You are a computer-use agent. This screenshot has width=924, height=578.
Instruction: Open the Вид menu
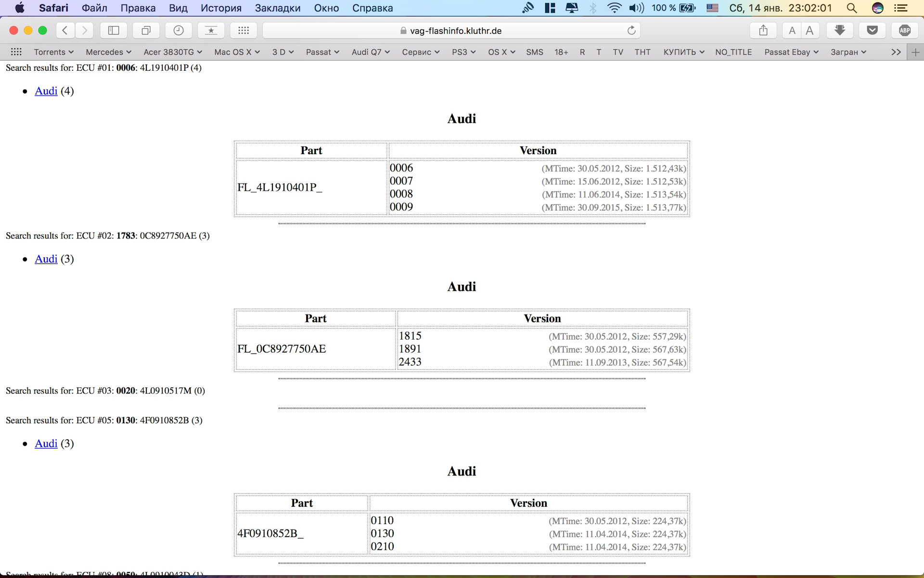(178, 8)
